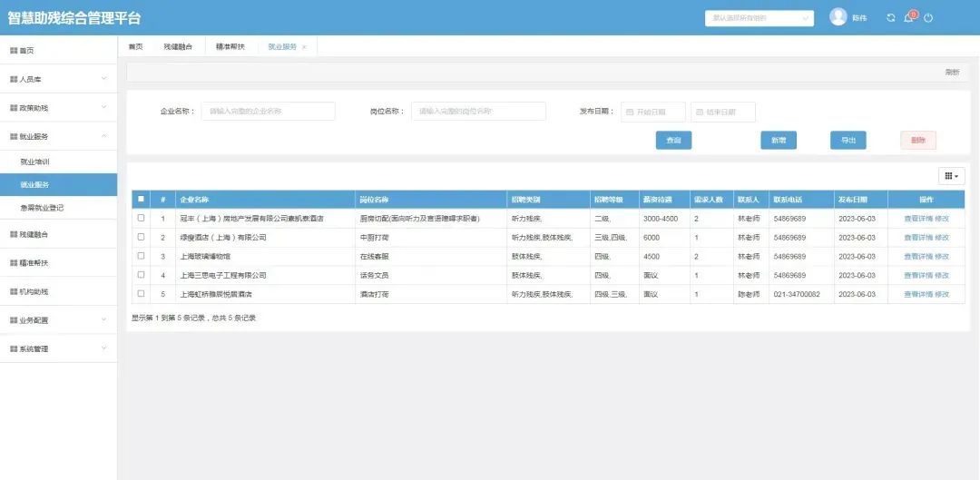Screen dimensions: 980x480
Task: Click 查看详情 link for 绿瘦酒店 row
Action: (917, 237)
